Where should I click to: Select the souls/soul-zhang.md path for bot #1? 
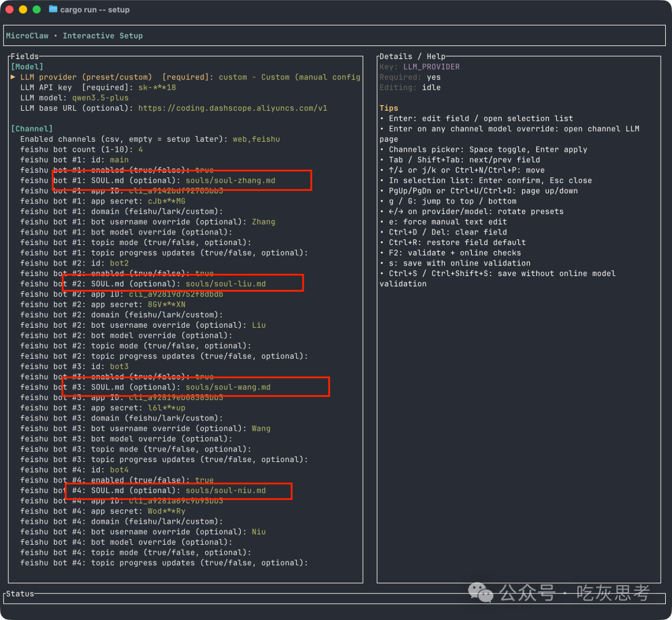[x=230, y=180]
